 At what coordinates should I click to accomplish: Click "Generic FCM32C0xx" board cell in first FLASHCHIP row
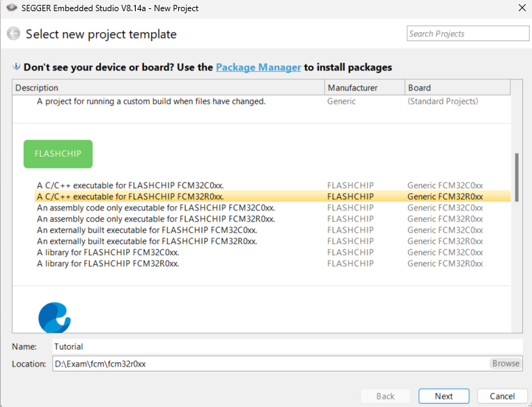pyautogui.click(x=445, y=185)
